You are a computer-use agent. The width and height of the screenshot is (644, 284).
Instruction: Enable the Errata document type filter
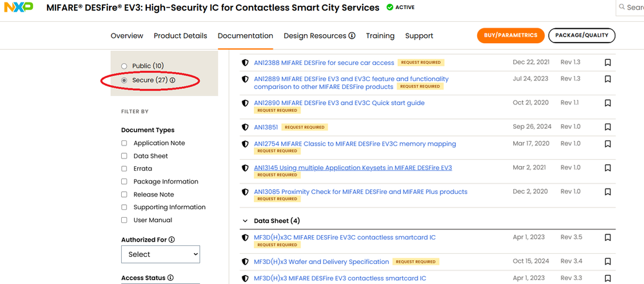124,169
